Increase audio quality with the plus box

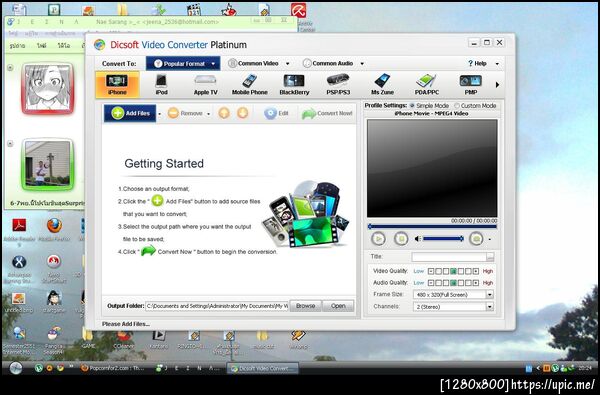(476, 283)
